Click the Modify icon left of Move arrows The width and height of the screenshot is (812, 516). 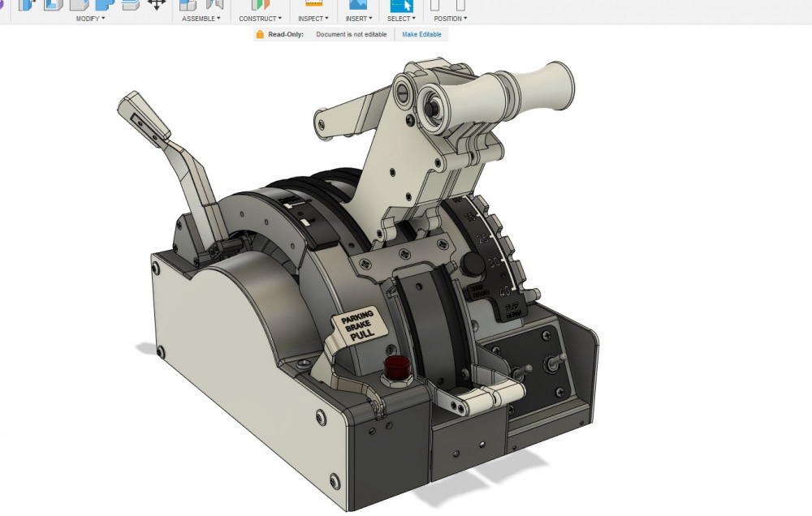(130, 4)
